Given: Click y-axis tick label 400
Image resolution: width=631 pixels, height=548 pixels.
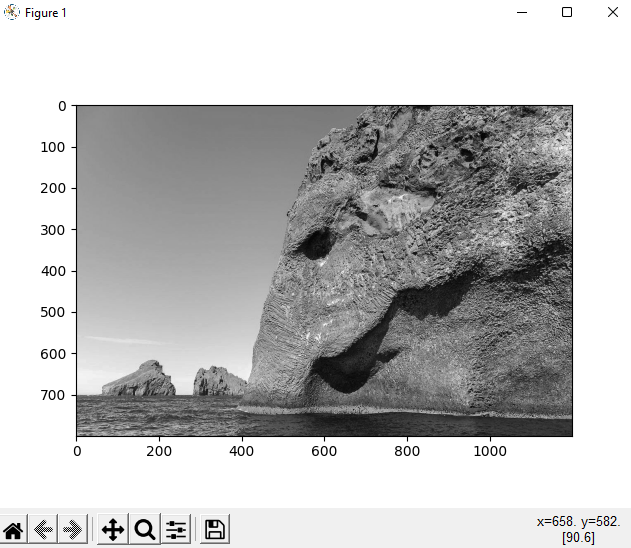Looking at the screenshot, I should pyautogui.click(x=53, y=271).
